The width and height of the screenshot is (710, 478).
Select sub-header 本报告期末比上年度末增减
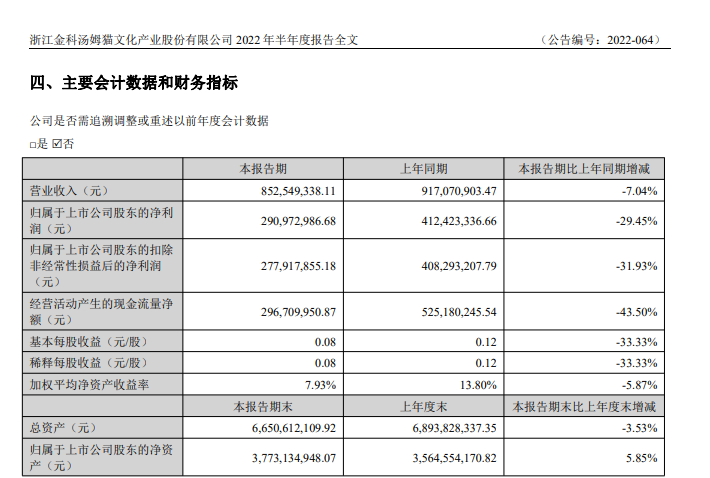[x=584, y=406]
